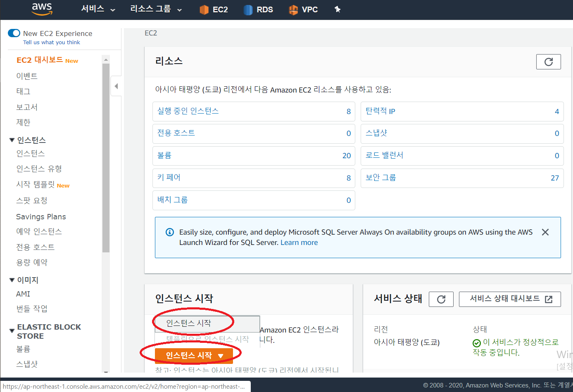This screenshot has height=392, width=573.
Task: Click the 실행 중인 인스턴스 count 8
Action: coord(349,111)
